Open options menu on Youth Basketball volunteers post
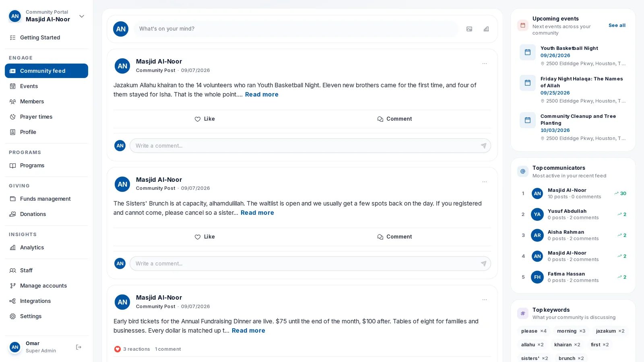This screenshot has width=644, height=362. pyautogui.click(x=485, y=64)
